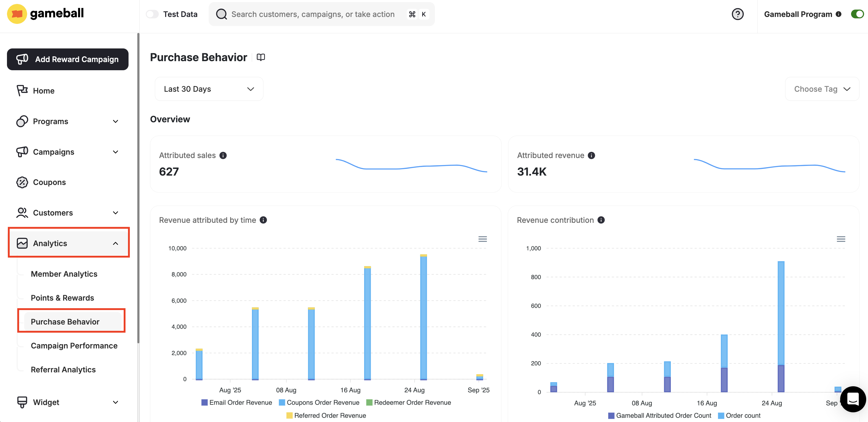
Task: Switch to Member Analytics
Action: tap(64, 274)
